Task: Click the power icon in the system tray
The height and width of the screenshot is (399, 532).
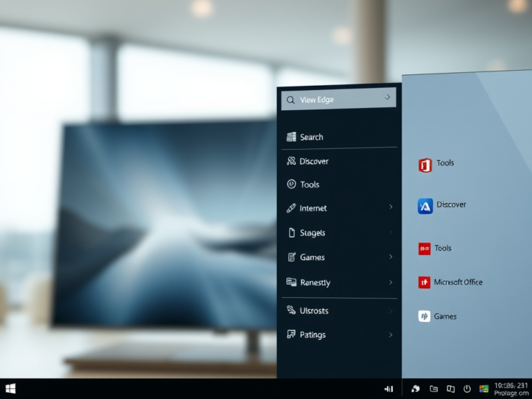Action: (x=467, y=389)
